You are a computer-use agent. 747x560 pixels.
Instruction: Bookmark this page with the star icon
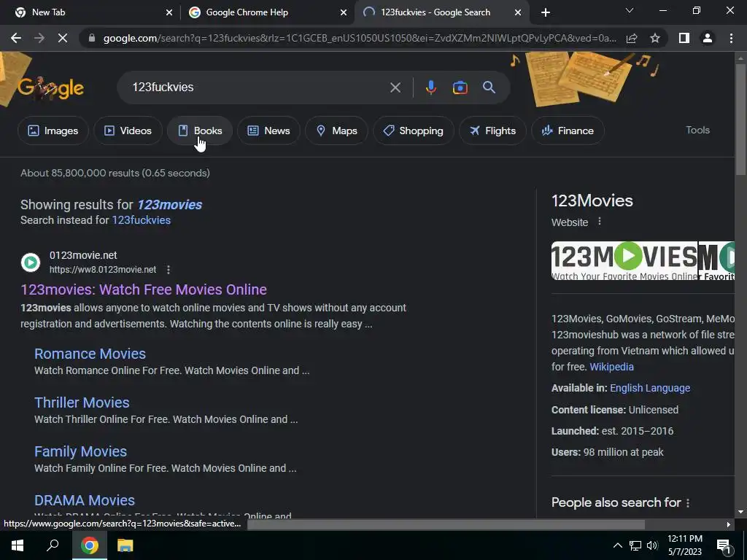[655, 38]
